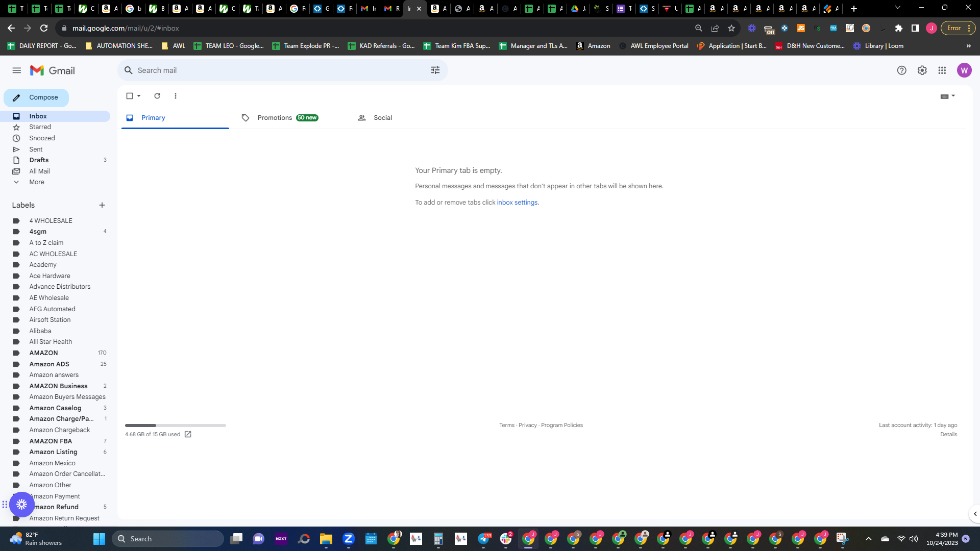Open the Snoozed folder
980x551 pixels.
click(x=55, y=138)
